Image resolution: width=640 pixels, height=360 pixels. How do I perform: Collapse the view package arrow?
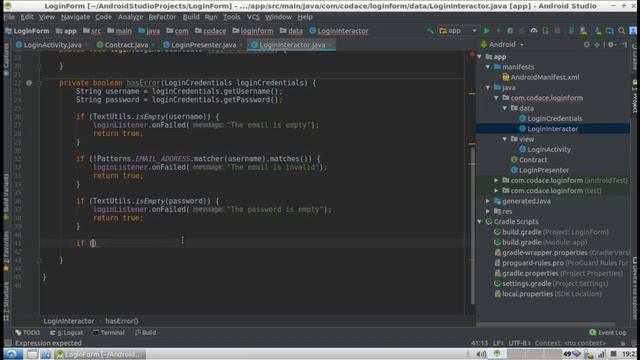click(505, 139)
